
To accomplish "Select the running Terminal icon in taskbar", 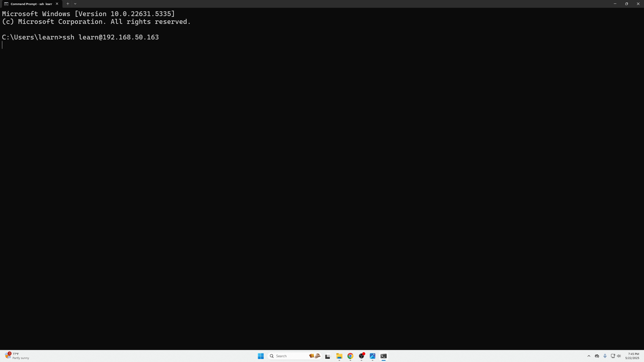I will pos(383,356).
